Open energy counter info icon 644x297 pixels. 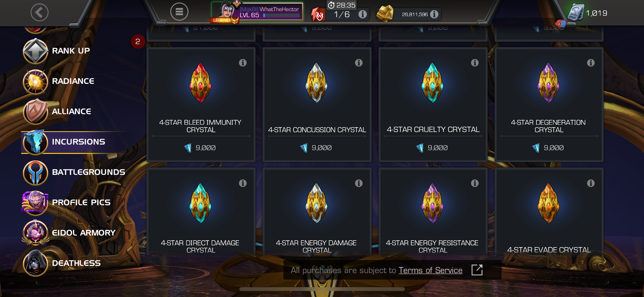(x=362, y=14)
